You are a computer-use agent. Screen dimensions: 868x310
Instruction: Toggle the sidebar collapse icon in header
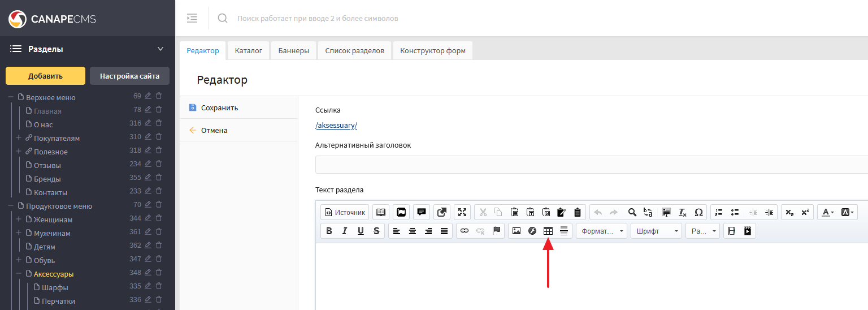point(192,18)
